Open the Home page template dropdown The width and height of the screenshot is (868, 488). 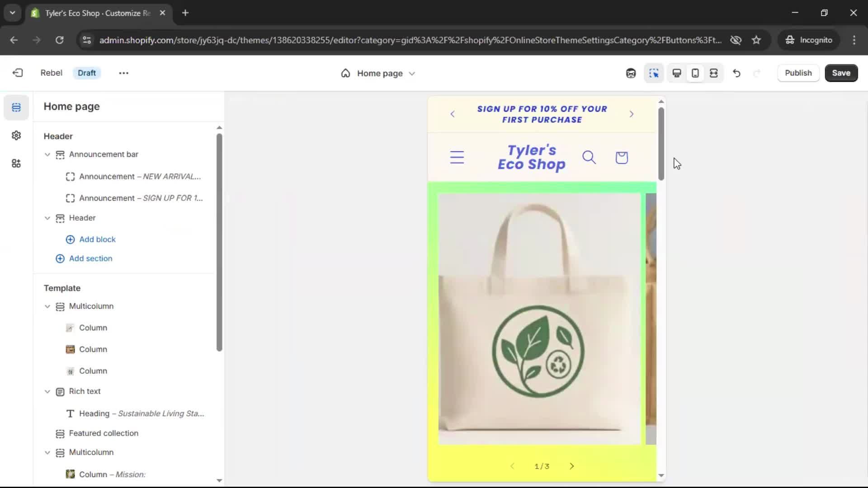coord(379,73)
